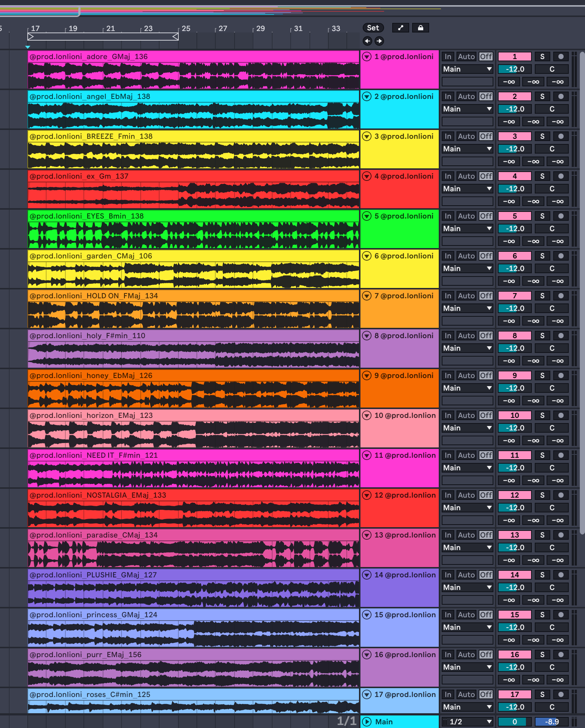This screenshot has width=585, height=728.
Task: Jump to the next locator arrow
Action: (379, 41)
